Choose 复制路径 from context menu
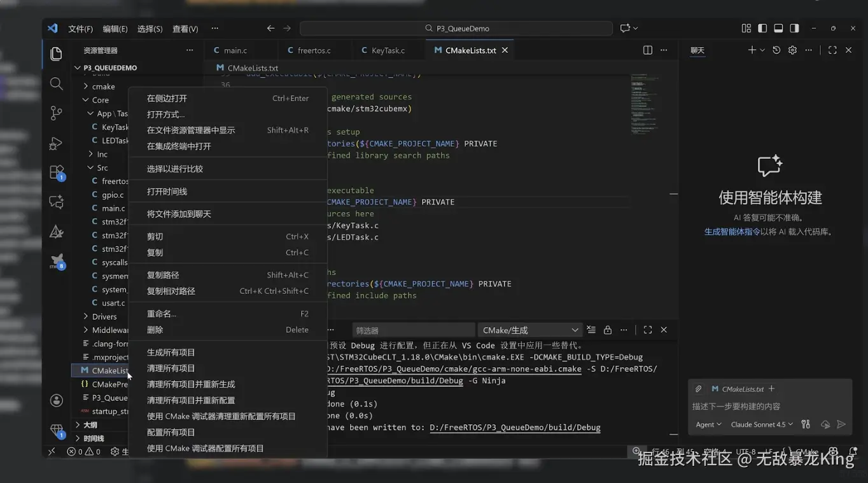The image size is (868, 483). pyautogui.click(x=228, y=276)
